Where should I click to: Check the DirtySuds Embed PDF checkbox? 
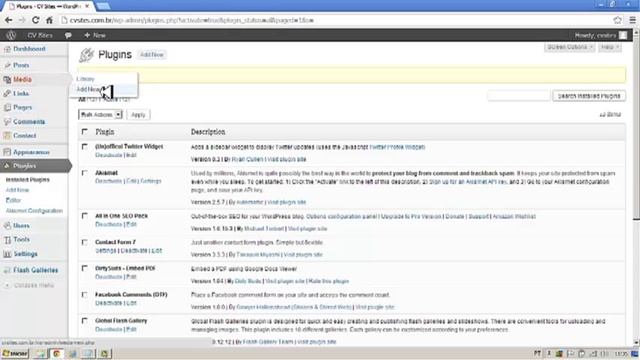coord(84,268)
